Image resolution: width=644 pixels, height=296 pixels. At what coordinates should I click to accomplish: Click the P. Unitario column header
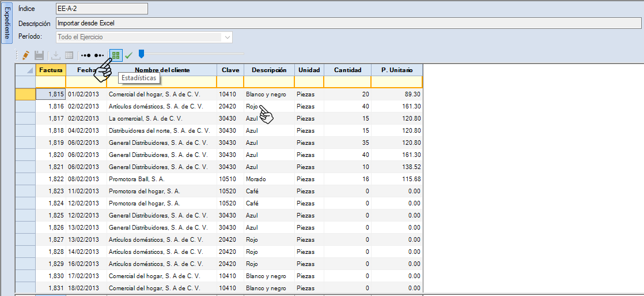[x=396, y=70]
